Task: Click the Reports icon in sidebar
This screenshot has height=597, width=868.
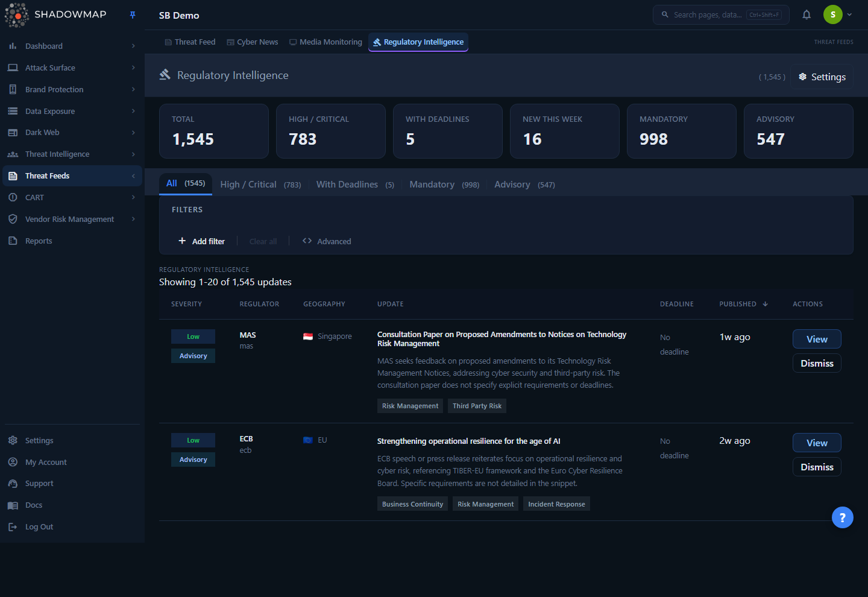Action: (13, 241)
